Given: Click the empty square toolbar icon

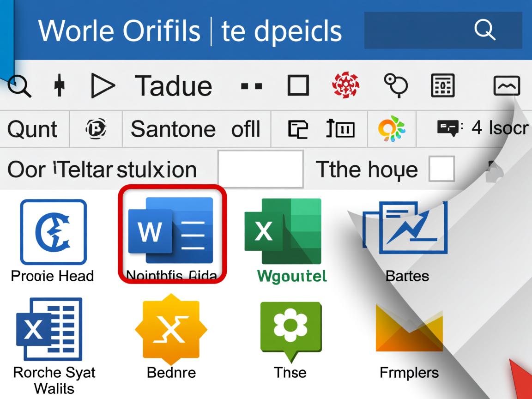Looking at the screenshot, I should tap(298, 86).
